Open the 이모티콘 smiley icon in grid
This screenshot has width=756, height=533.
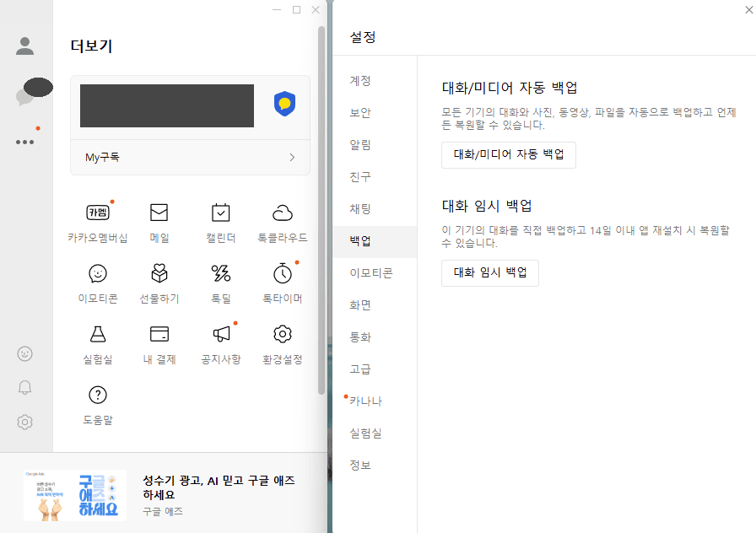[x=98, y=273]
